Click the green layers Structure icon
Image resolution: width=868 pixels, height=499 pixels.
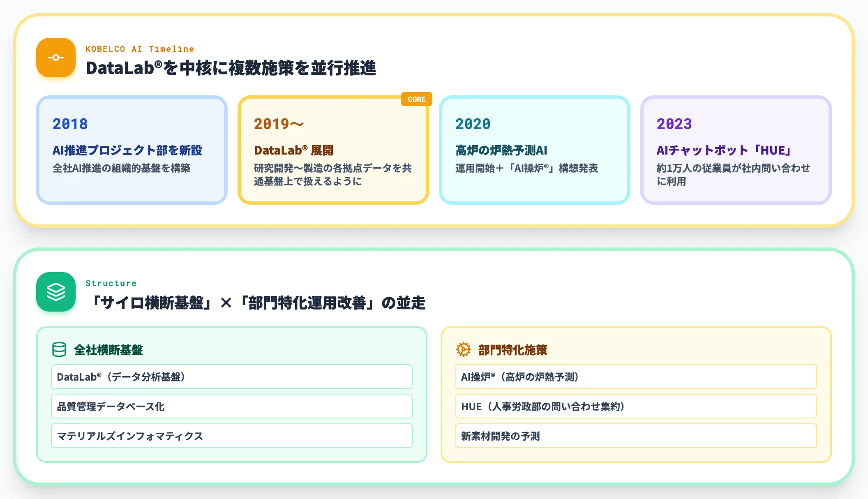click(56, 292)
